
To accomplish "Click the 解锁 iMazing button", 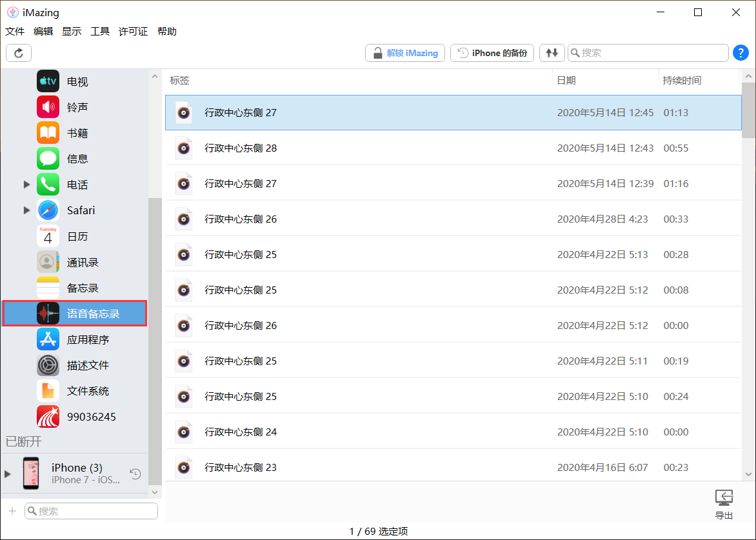I will (x=404, y=53).
